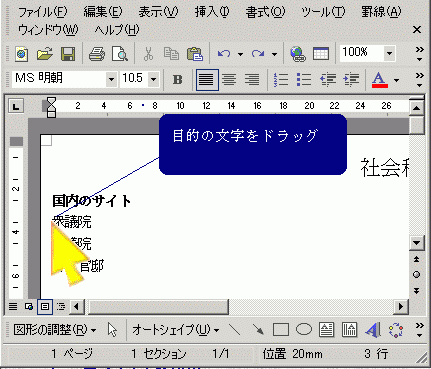Toggle center alignment button
This screenshot has height=369, width=431.
click(x=229, y=80)
